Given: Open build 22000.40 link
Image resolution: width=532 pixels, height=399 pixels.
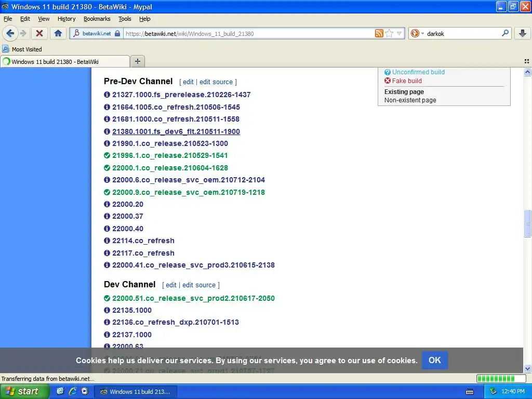Looking at the screenshot, I should point(128,229).
